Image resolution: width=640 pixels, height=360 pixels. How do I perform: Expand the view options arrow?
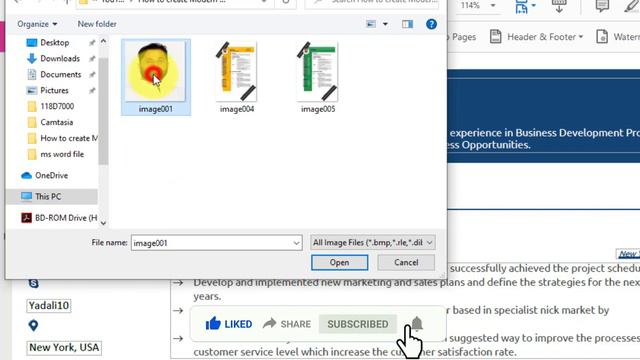(385, 24)
